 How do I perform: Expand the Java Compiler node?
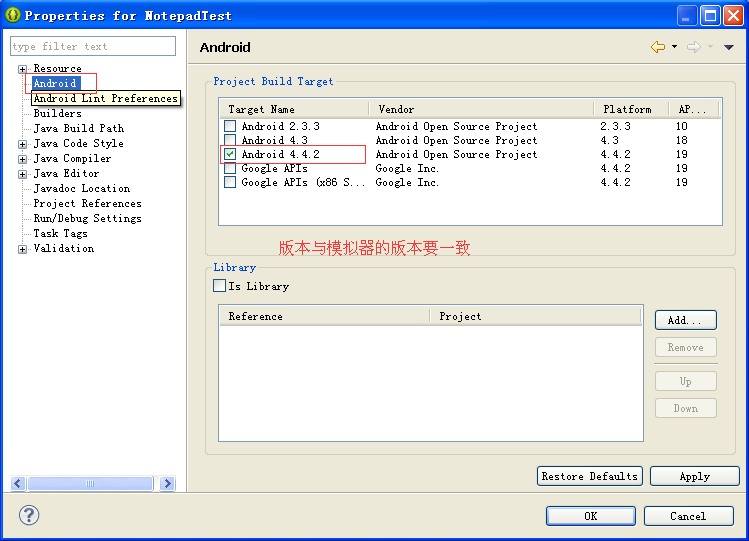pos(22,159)
